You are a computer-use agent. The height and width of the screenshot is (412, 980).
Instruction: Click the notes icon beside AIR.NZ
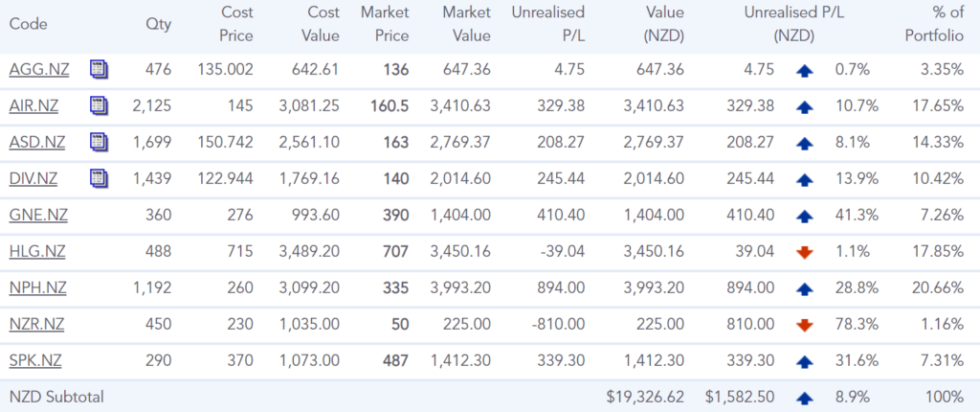tap(100, 105)
